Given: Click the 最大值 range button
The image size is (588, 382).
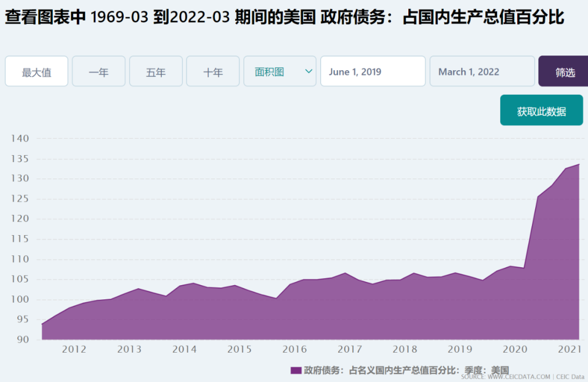Looking at the screenshot, I should coord(36,71).
